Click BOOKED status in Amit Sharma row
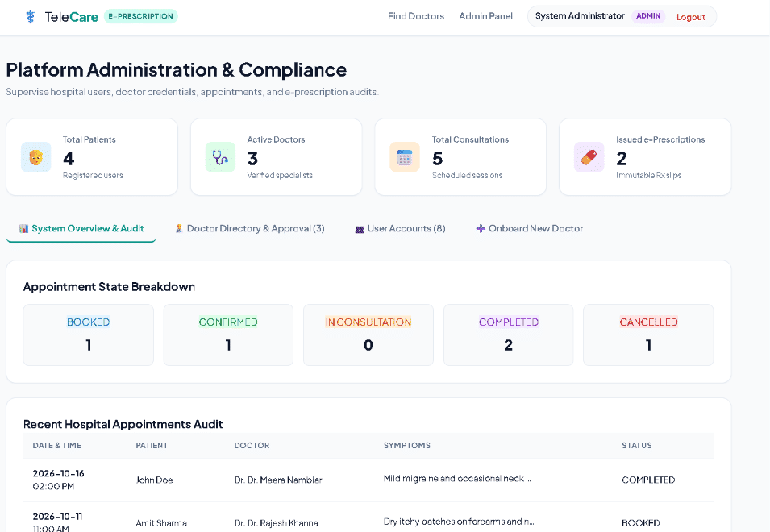The height and width of the screenshot is (532, 770). click(x=641, y=523)
